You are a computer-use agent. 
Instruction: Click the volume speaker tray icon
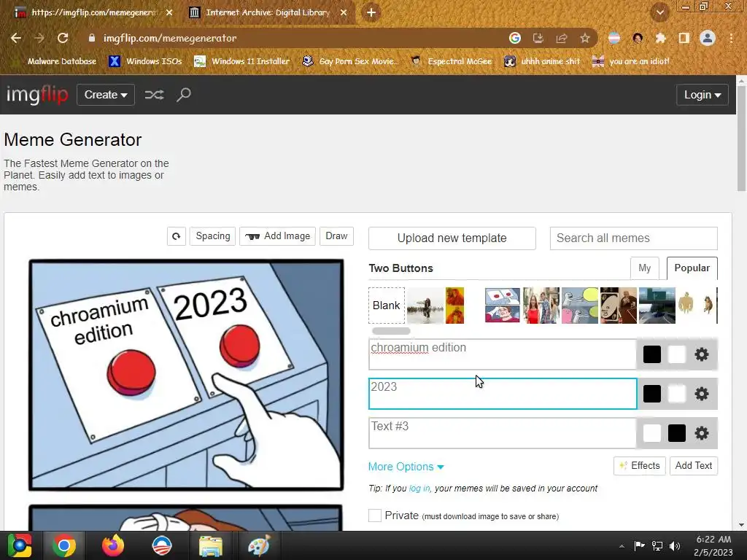675,545
